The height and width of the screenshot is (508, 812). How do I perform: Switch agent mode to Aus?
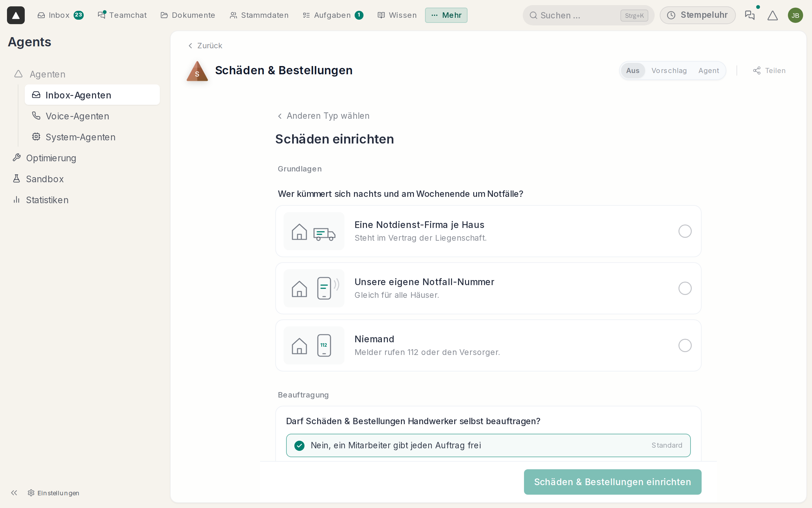[x=632, y=70]
